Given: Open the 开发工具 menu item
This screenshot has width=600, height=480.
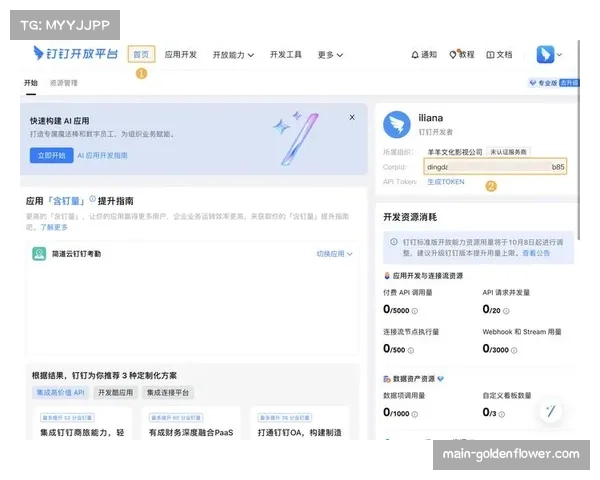Looking at the screenshot, I should (286, 55).
